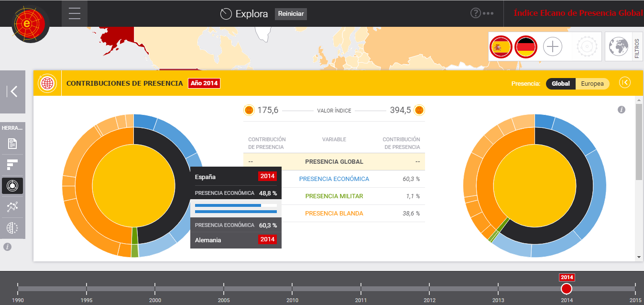Open the world globe filters icon
Viewport: 644px width, 305px height.
[618, 46]
